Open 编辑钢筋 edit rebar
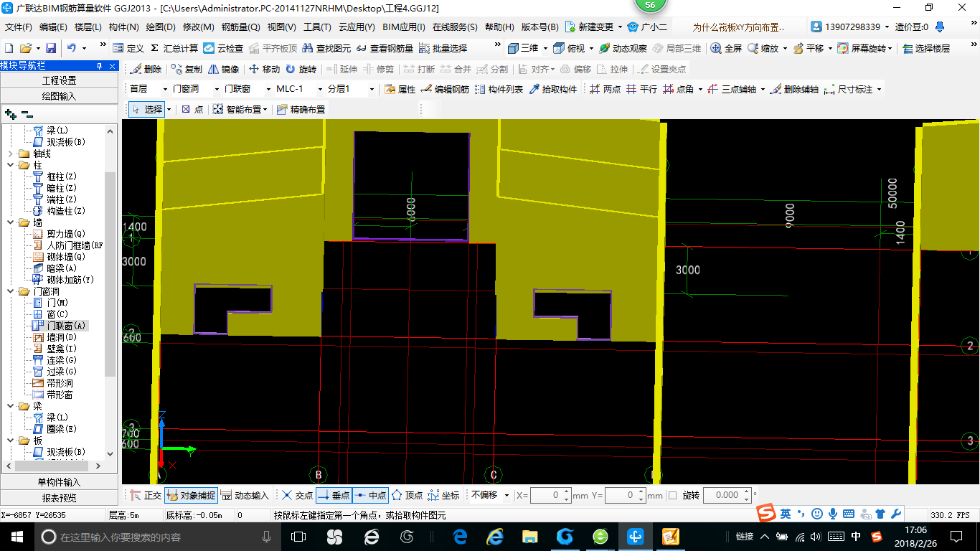The height and width of the screenshot is (551, 980). pos(445,89)
